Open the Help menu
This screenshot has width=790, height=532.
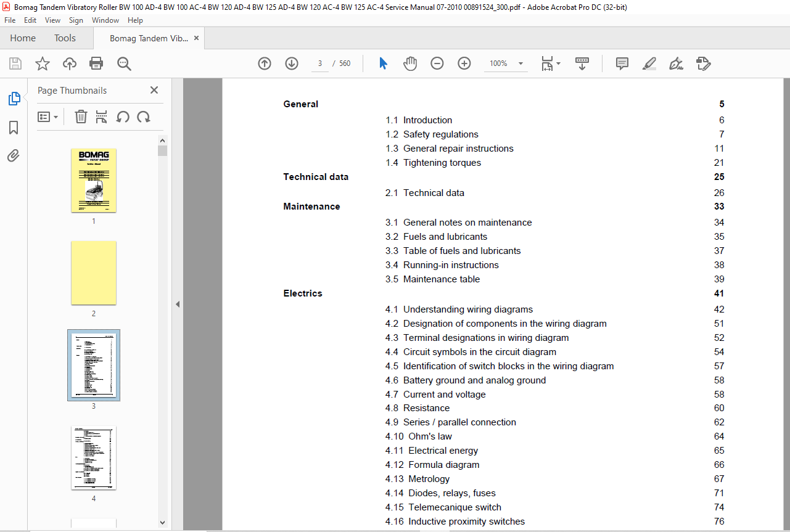[135, 20]
